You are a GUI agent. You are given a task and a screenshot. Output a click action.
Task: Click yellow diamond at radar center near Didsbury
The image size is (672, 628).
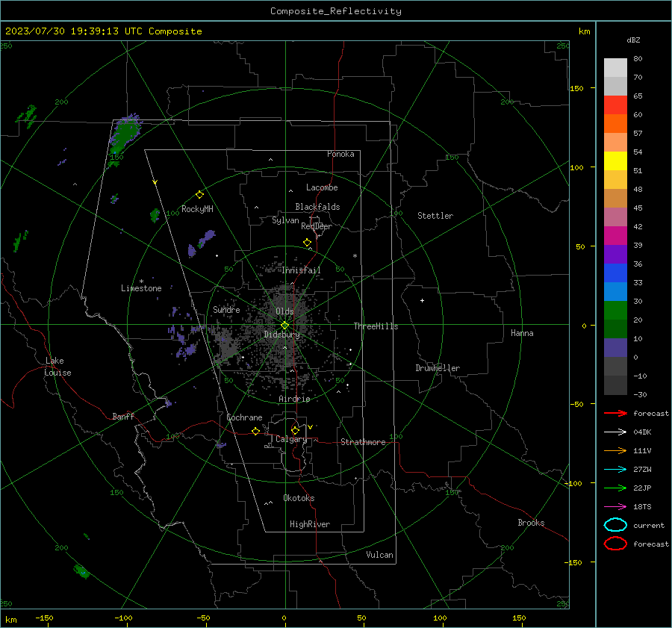click(284, 326)
